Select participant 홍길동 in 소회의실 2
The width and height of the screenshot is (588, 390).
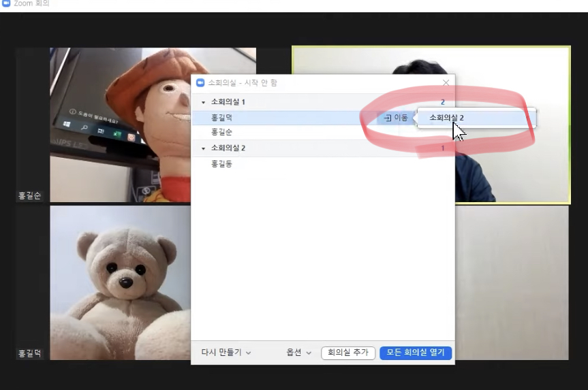click(221, 164)
